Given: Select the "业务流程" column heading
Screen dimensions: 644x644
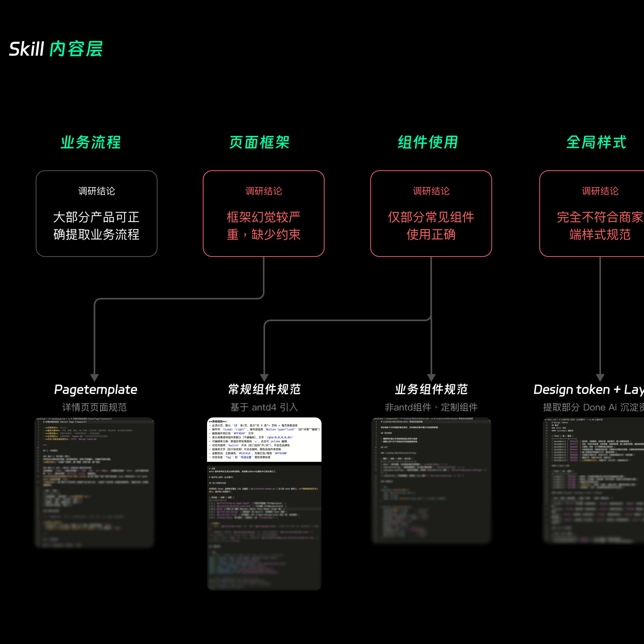Looking at the screenshot, I should tap(91, 142).
